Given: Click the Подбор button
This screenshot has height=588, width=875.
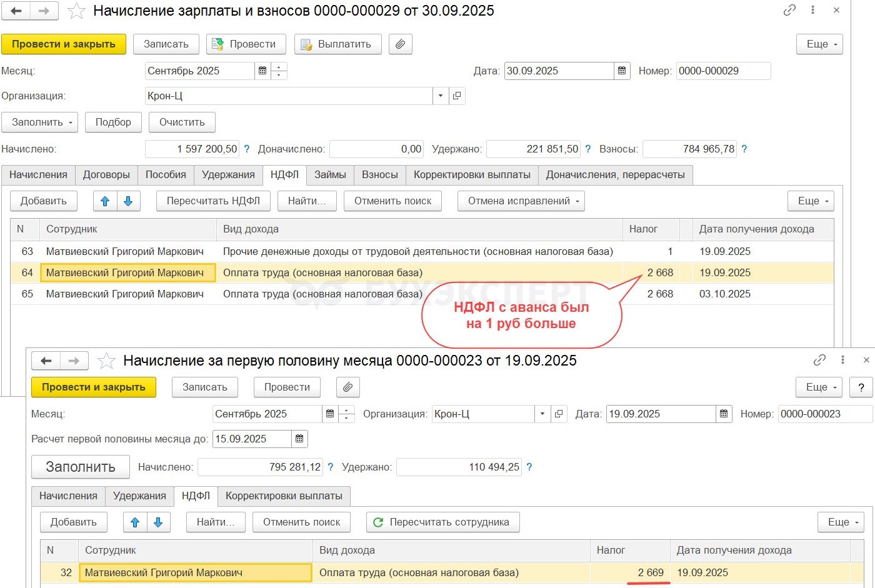Looking at the screenshot, I should [x=113, y=122].
